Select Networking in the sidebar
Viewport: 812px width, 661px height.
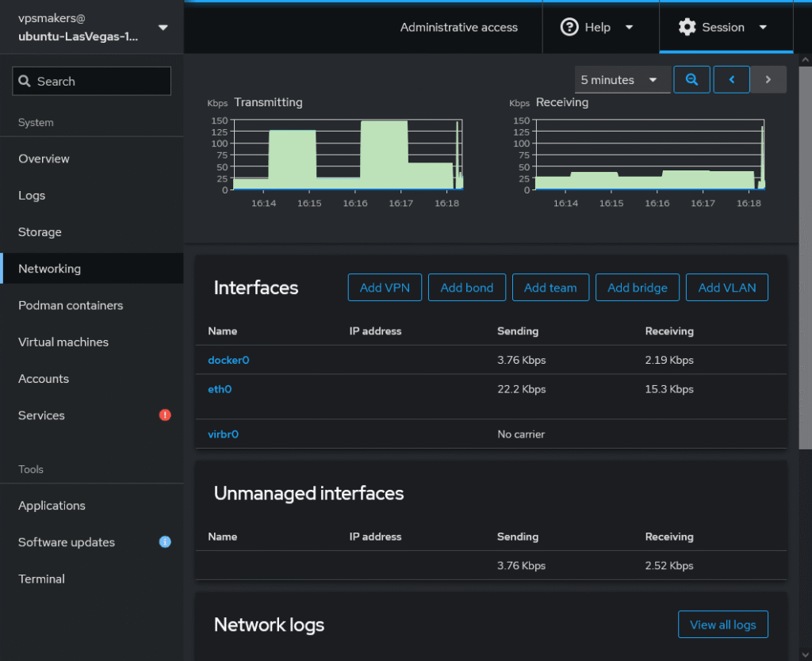tap(92, 269)
